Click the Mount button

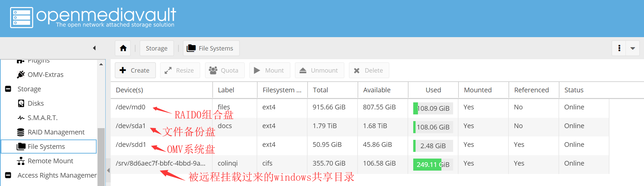pyautogui.click(x=269, y=70)
